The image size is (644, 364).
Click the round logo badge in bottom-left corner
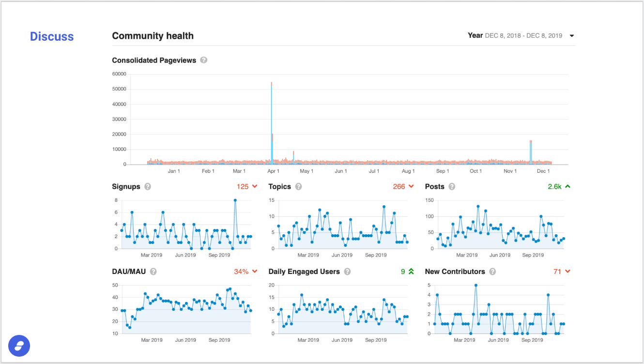pos(19,346)
